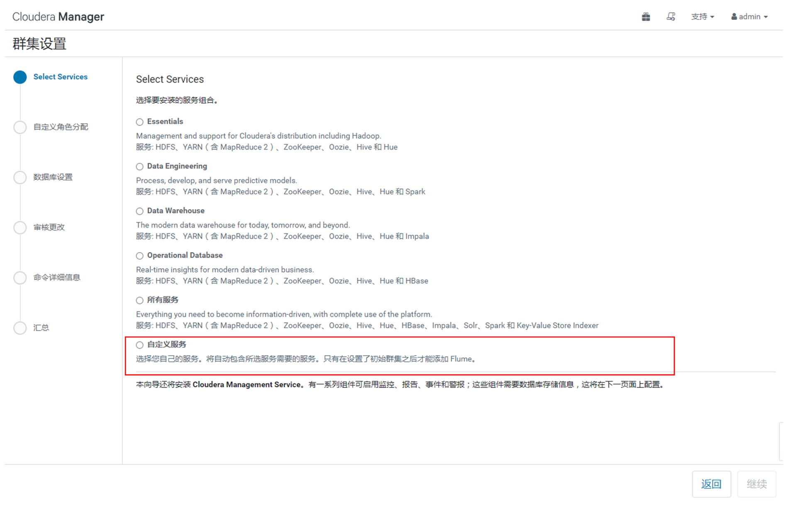
Task: Go to 命令详细信息 wizard step
Action: coord(57,277)
